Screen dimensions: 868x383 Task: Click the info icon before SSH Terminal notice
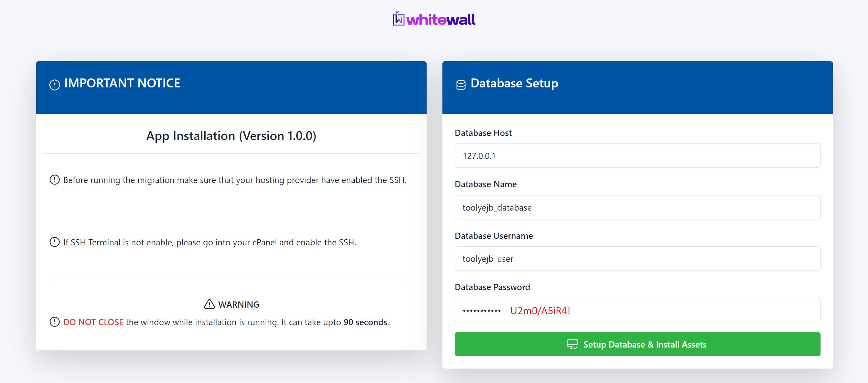[x=55, y=242]
